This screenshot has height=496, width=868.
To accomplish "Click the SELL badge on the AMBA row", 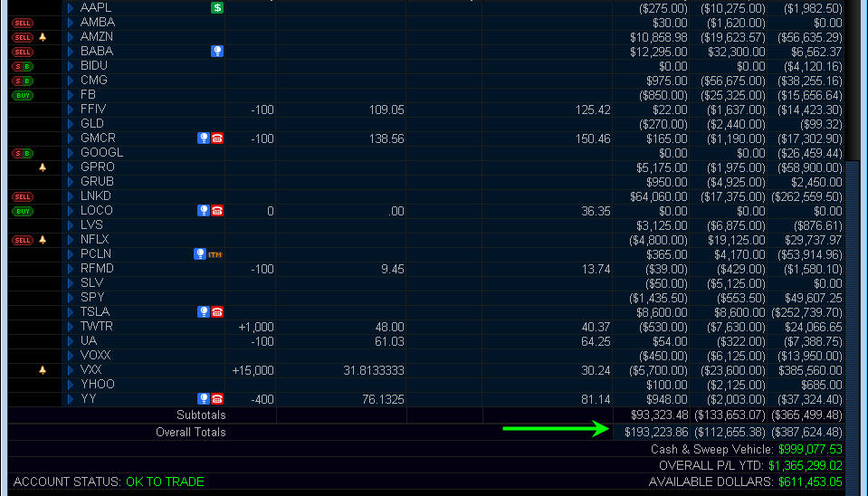I will [x=23, y=24].
